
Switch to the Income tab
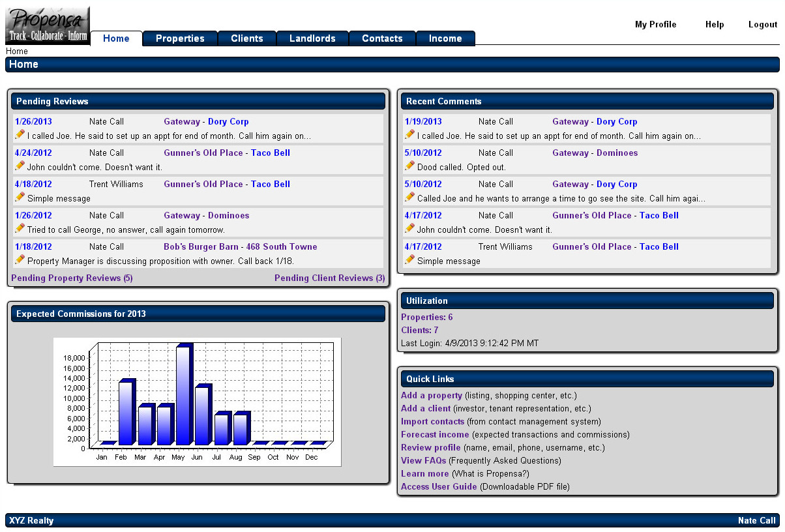click(445, 38)
